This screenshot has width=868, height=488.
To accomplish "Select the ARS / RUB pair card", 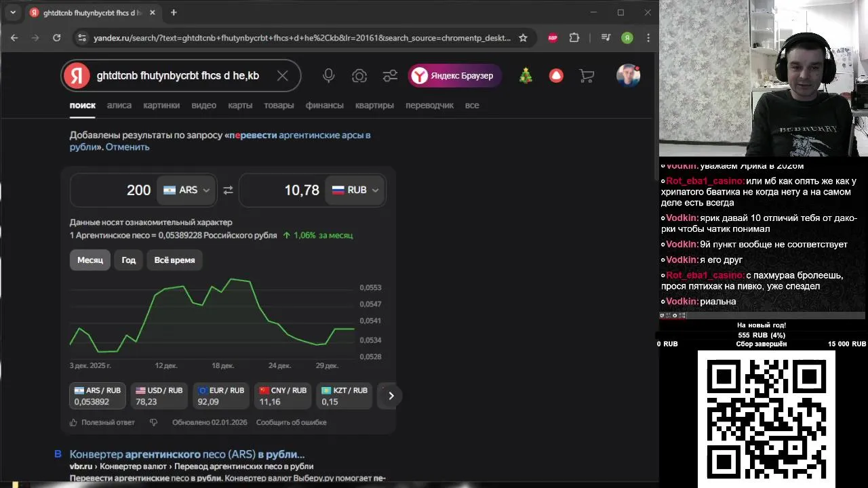I will click(x=98, y=396).
